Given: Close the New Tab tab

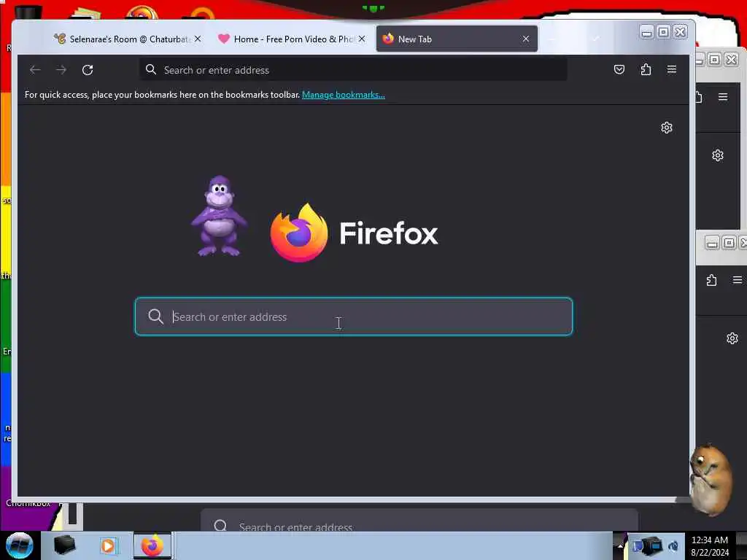Looking at the screenshot, I should coord(525,39).
